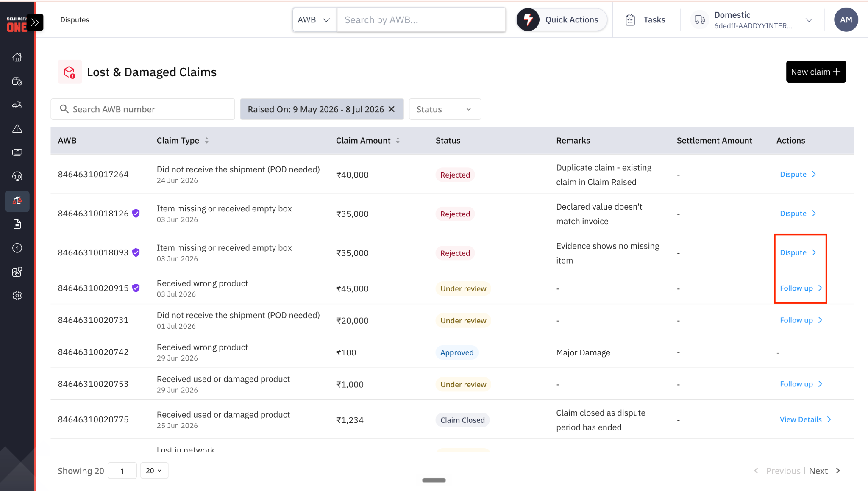This screenshot has width=868, height=491.
Task: Click the delivery scooter sidebar icon
Action: pyautogui.click(x=17, y=105)
